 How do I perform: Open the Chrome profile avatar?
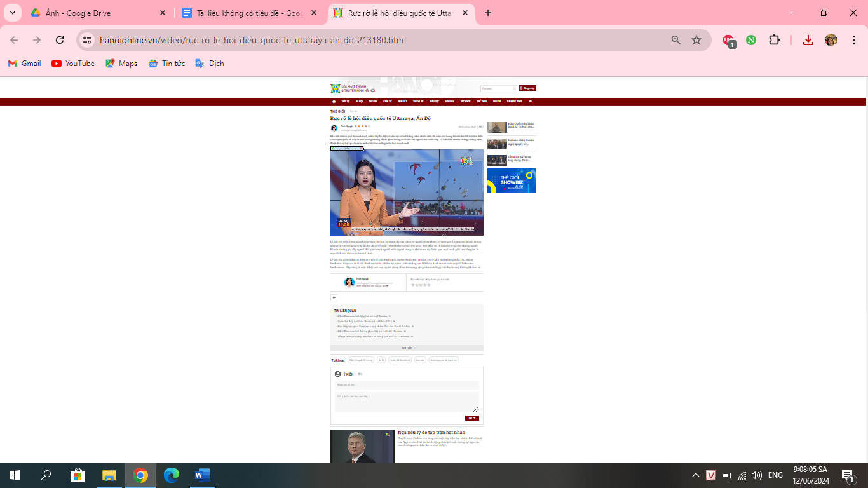tap(831, 40)
